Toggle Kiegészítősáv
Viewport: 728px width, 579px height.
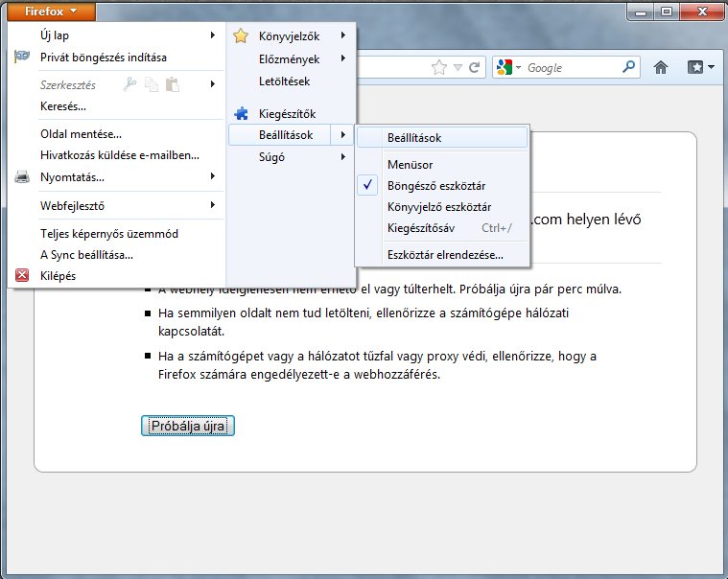(x=442, y=228)
